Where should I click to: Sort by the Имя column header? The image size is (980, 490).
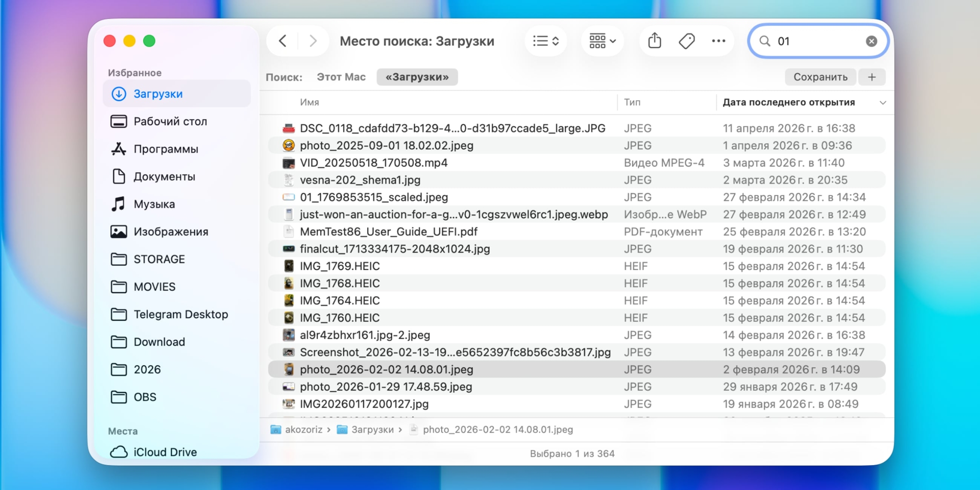click(x=309, y=102)
